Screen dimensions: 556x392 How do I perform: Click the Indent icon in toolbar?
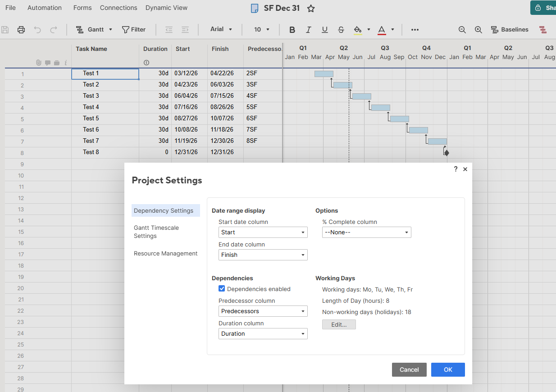click(x=185, y=30)
